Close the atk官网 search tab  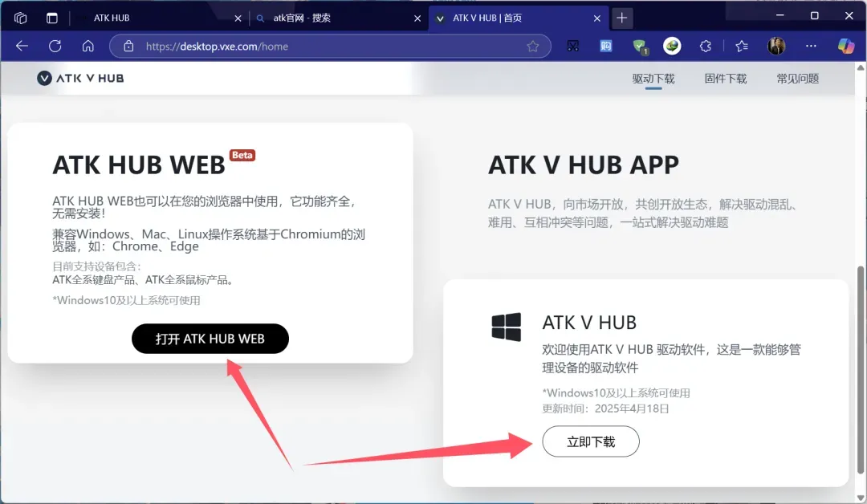(x=417, y=18)
